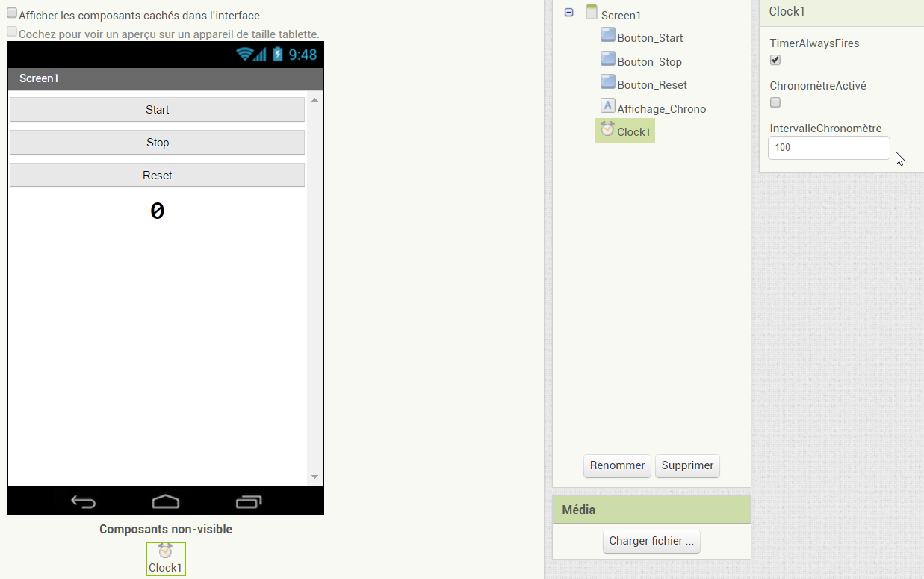
Task: Click the phone preview home icon
Action: coord(165,501)
